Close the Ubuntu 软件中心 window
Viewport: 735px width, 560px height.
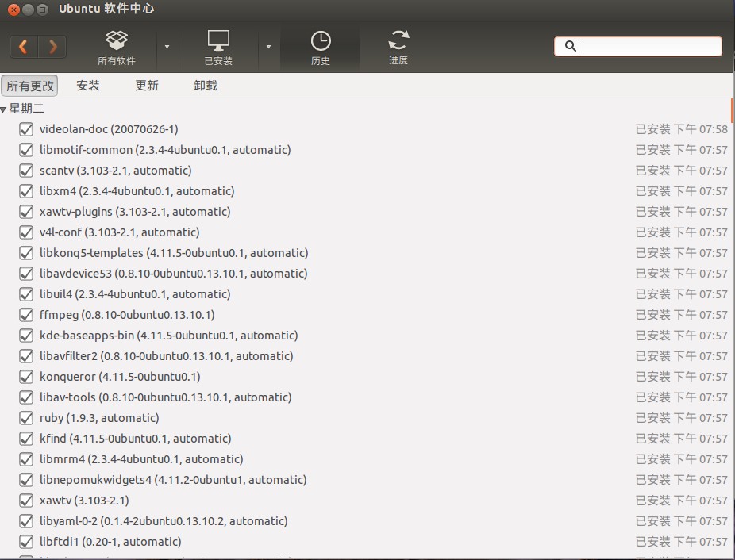click(x=14, y=10)
